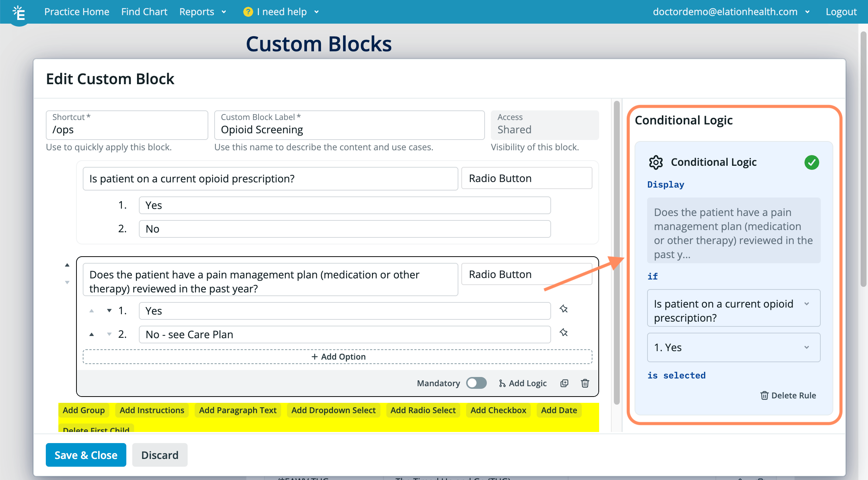Change first question's Radio Button type
The height and width of the screenshot is (480, 868).
pyautogui.click(x=527, y=178)
